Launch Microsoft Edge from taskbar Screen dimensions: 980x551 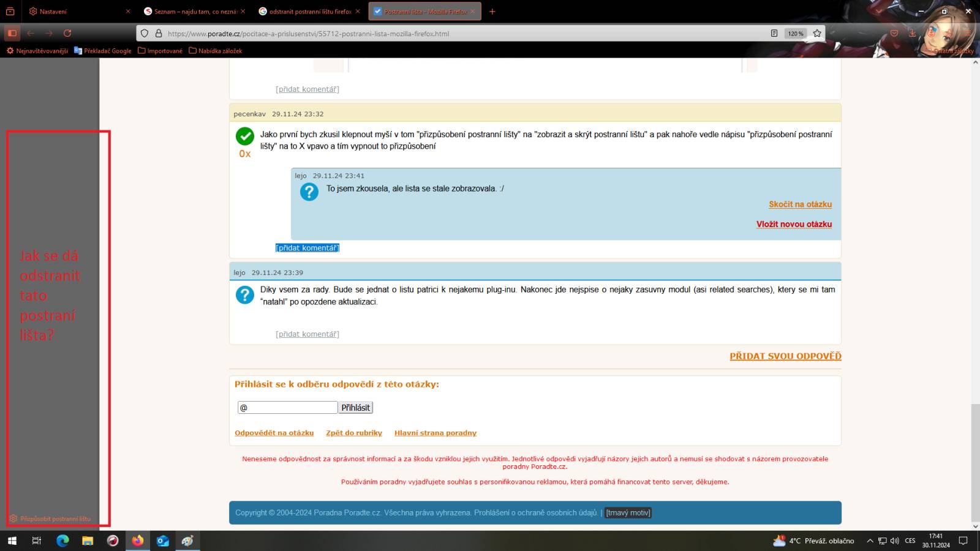(62, 541)
